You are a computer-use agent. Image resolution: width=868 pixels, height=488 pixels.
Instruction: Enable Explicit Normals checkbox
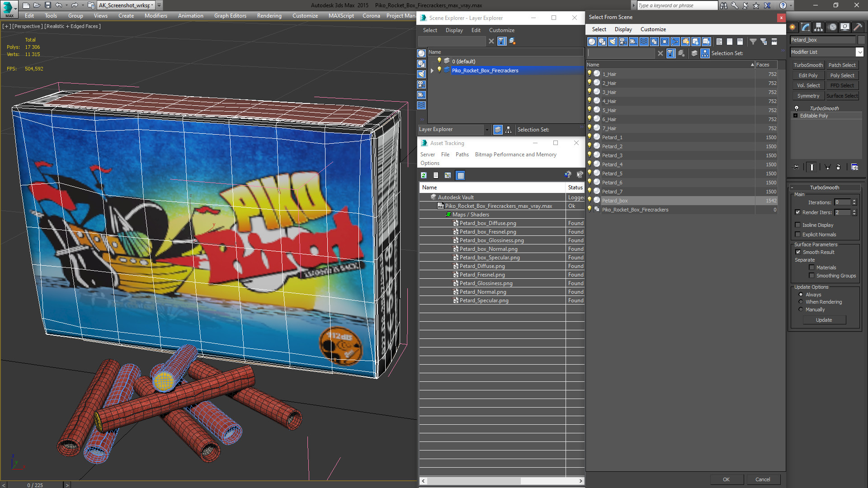(x=797, y=235)
